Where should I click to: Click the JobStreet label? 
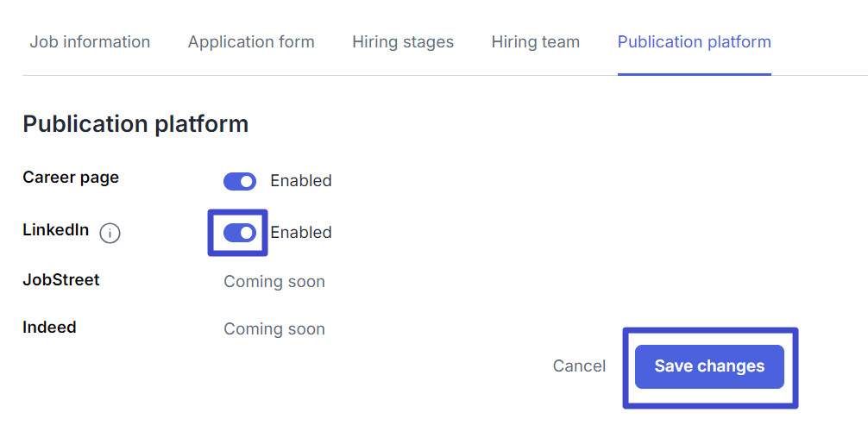pyautogui.click(x=61, y=280)
